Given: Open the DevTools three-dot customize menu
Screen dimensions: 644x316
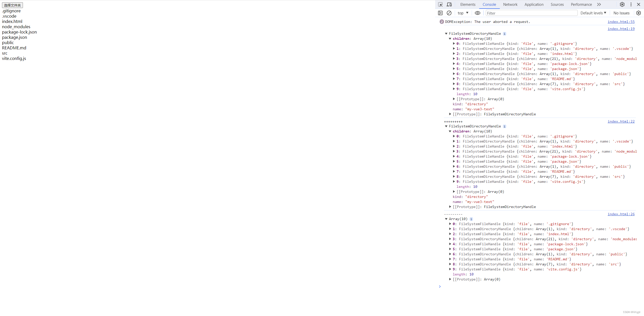Looking at the screenshot, I should coord(631,5).
